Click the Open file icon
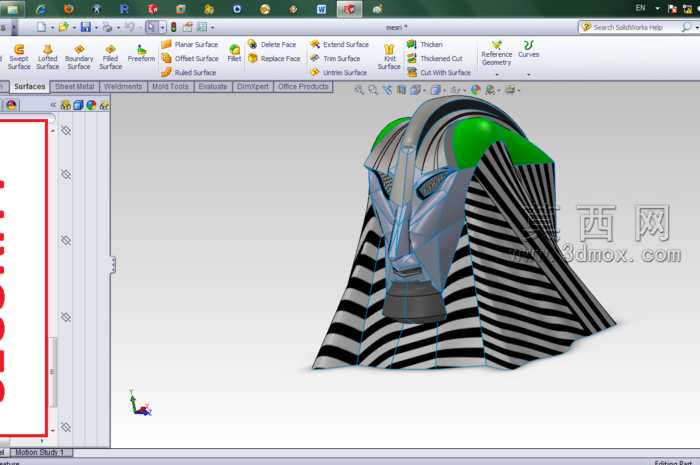The height and width of the screenshot is (465, 700). pyautogui.click(x=63, y=27)
